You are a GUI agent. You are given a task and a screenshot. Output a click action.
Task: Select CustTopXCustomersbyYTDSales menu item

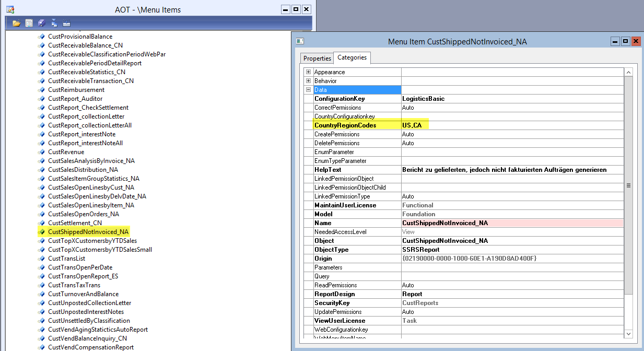click(92, 241)
